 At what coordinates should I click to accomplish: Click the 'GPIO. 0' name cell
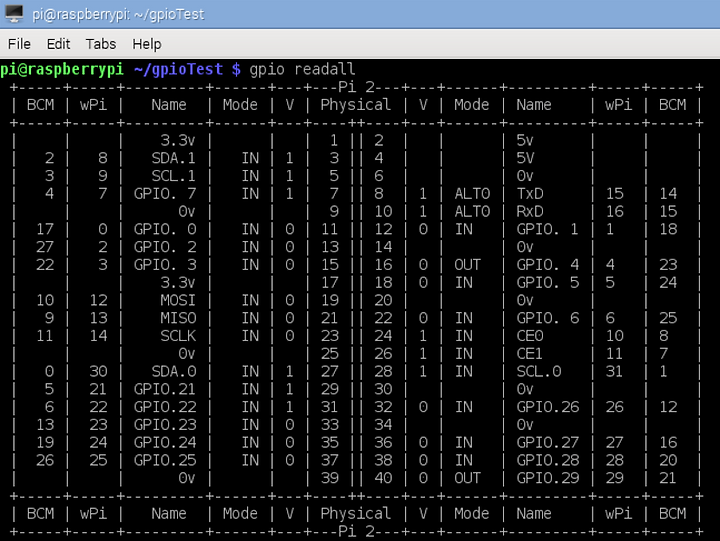point(165,229)
